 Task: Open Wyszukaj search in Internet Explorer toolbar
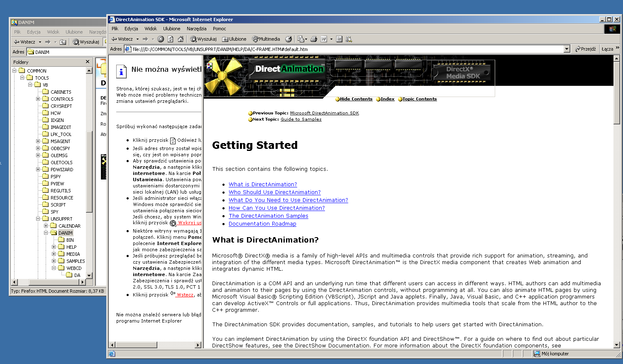point(203,39)
